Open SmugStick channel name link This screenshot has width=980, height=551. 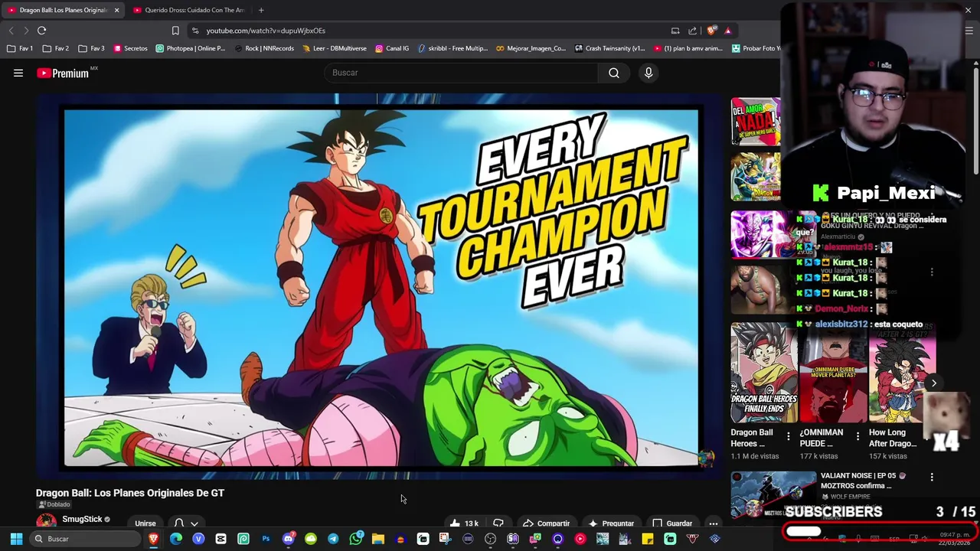(x=82, y=519)
